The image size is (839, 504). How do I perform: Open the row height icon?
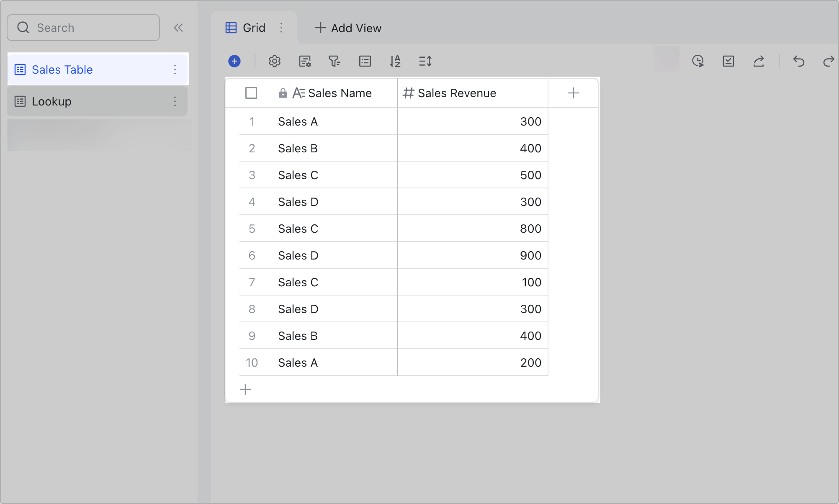pos(425,61)
